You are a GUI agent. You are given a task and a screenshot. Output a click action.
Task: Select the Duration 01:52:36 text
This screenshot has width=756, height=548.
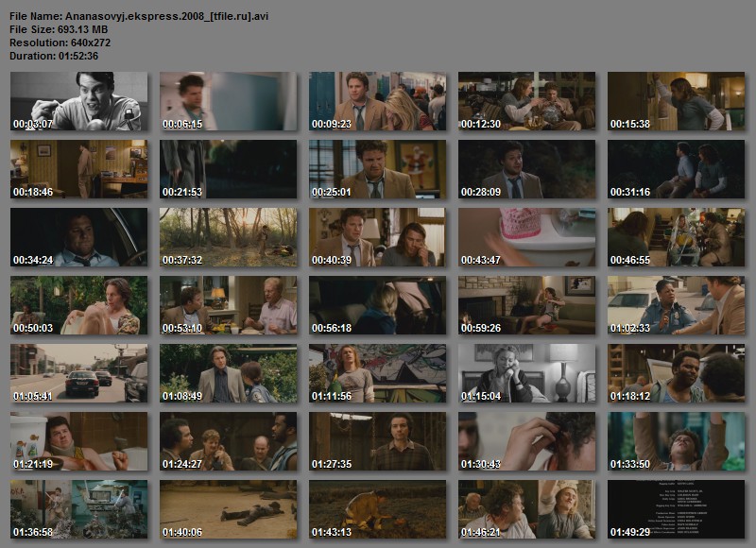pyautogui.click(x=54, y=56)
